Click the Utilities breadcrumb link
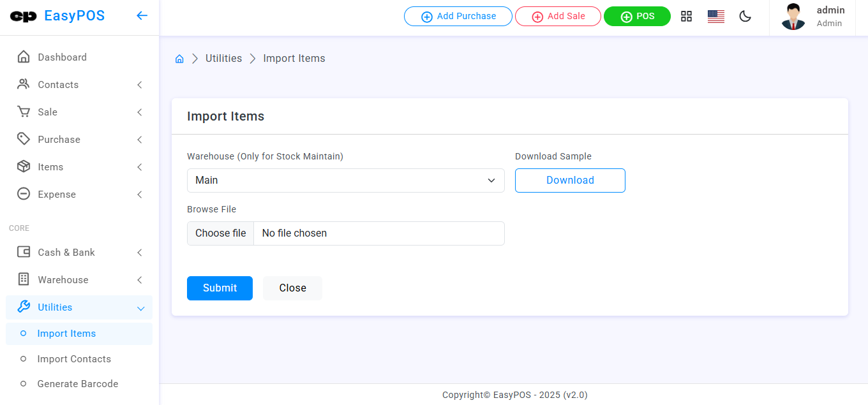 pos(223,59)
